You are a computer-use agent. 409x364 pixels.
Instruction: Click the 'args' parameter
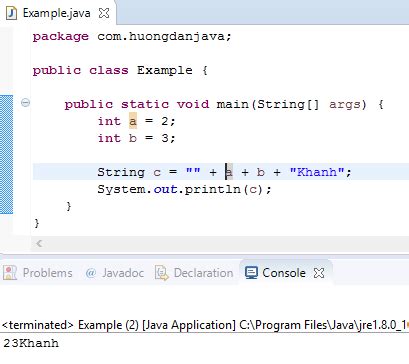pyautogui.click(x=345, y=104)
